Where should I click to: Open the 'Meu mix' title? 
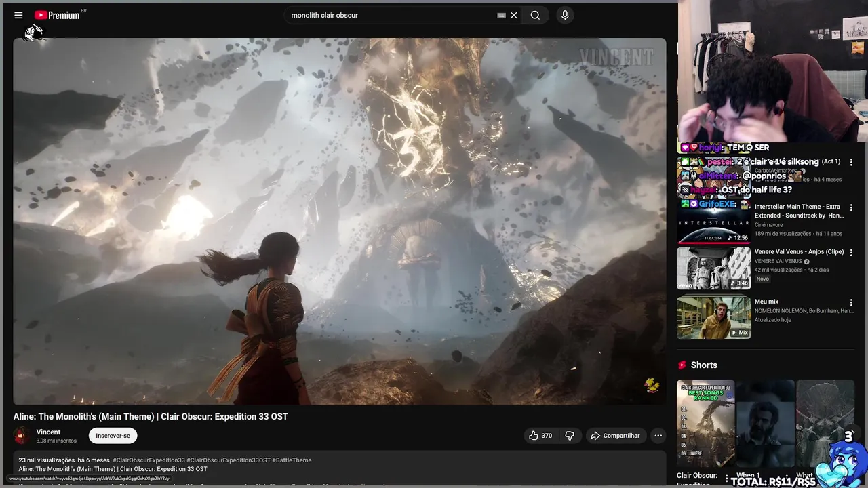pyautogui.click(x=766, y=302)
